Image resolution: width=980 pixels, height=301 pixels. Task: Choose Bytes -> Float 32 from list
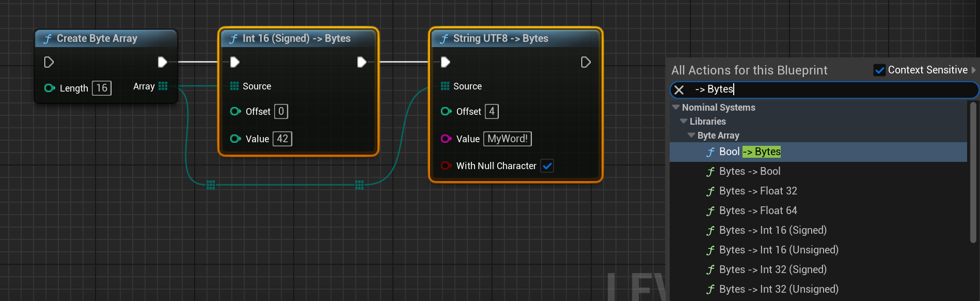[757, 191]
